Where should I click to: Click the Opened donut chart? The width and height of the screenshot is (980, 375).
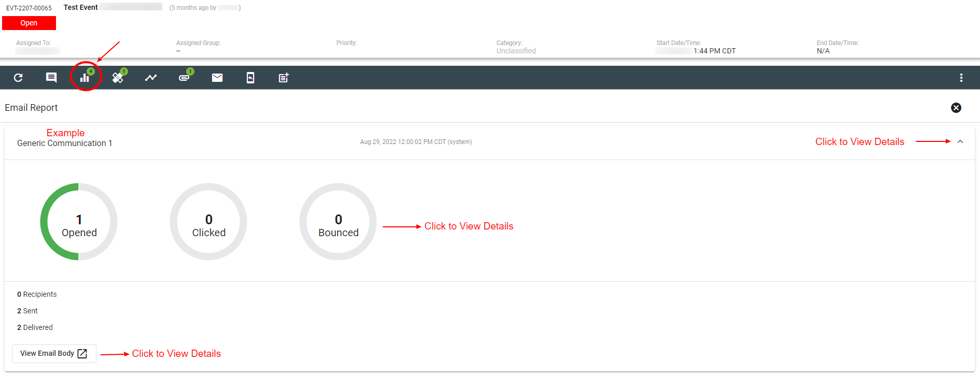(x=79, y=222)
